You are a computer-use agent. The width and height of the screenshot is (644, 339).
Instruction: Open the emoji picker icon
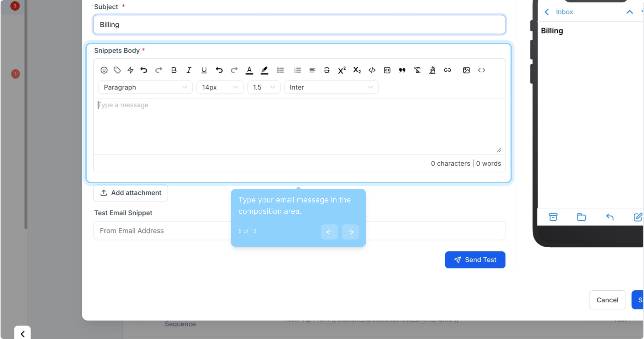tap(104, 70)
